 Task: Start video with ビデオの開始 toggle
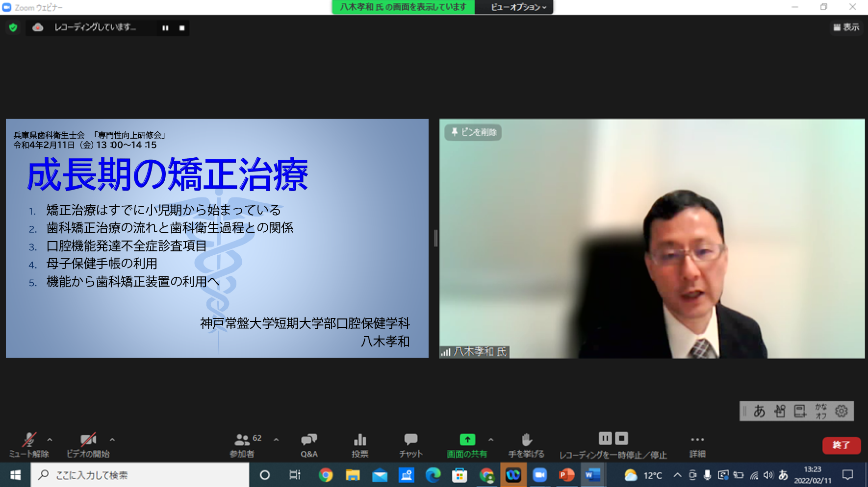tap(88, 445)
